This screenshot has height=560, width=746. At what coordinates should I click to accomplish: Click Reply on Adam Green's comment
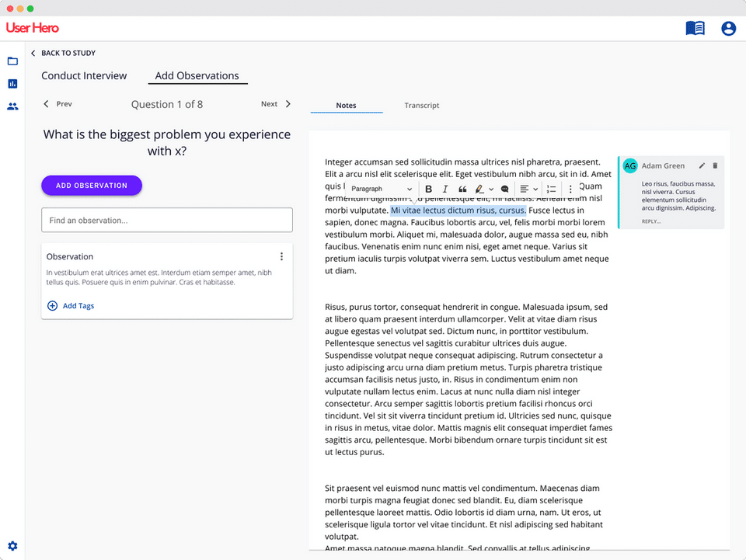point(651,221)
